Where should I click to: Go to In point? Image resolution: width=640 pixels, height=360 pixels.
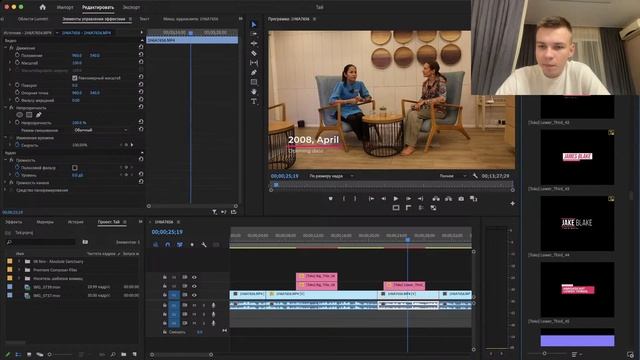371,199
